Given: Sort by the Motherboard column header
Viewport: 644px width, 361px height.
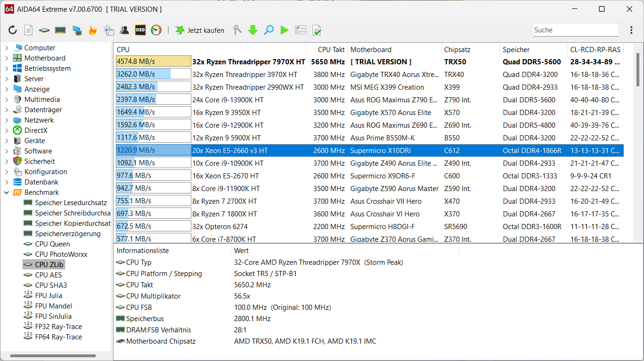Looking at the screenshot, I should tap(394, 49).
